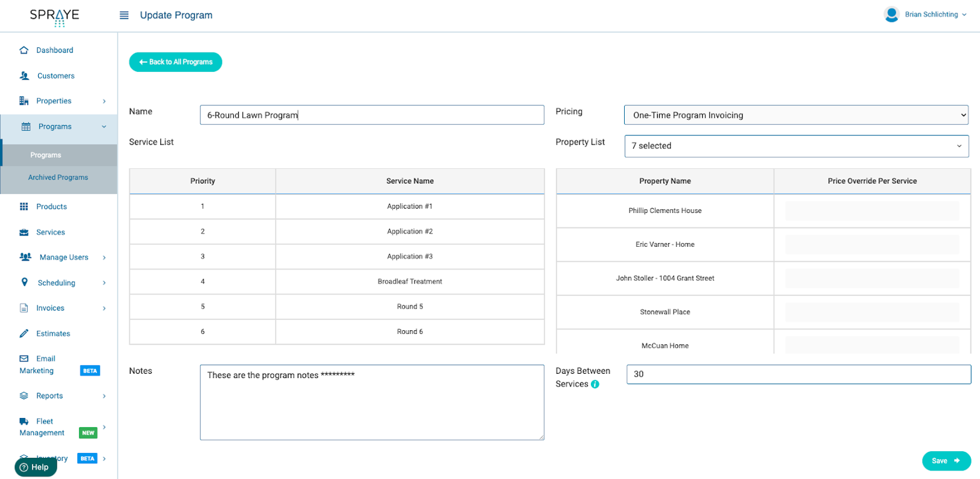Open the Estimates page
This screenshot has height=479, width=980.
click(53, 333)
